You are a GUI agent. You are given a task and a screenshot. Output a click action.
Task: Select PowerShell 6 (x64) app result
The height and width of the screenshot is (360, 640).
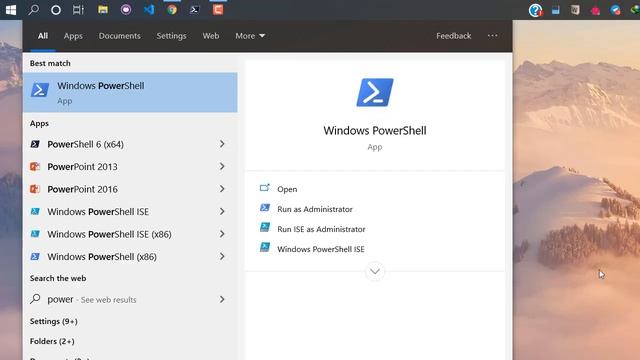130,144
